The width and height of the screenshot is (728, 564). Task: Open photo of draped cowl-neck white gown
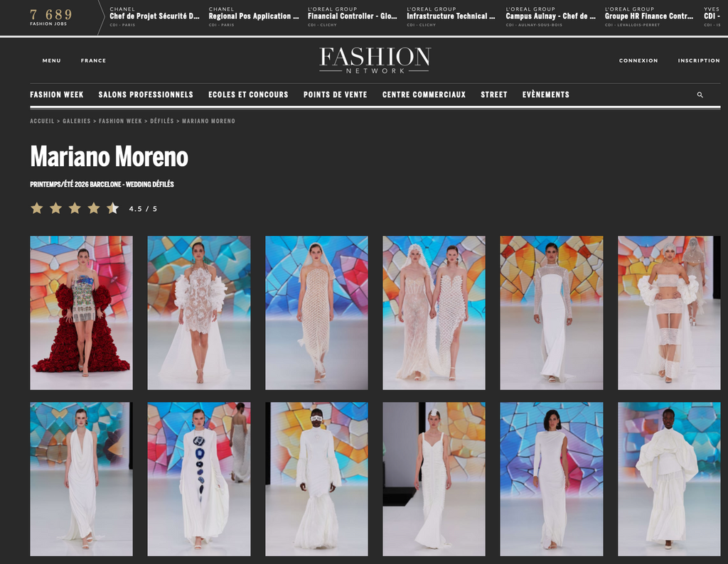click(x=81, y=479)
